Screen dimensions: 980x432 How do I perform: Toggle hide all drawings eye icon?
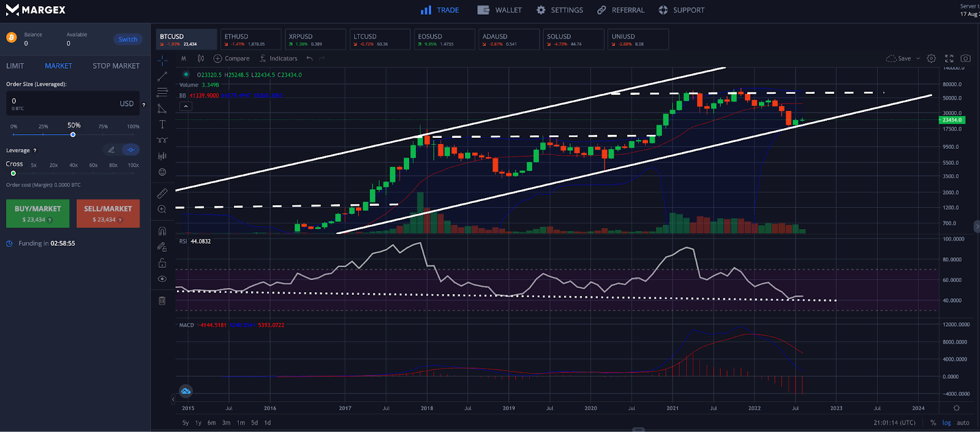coord(162,279)
